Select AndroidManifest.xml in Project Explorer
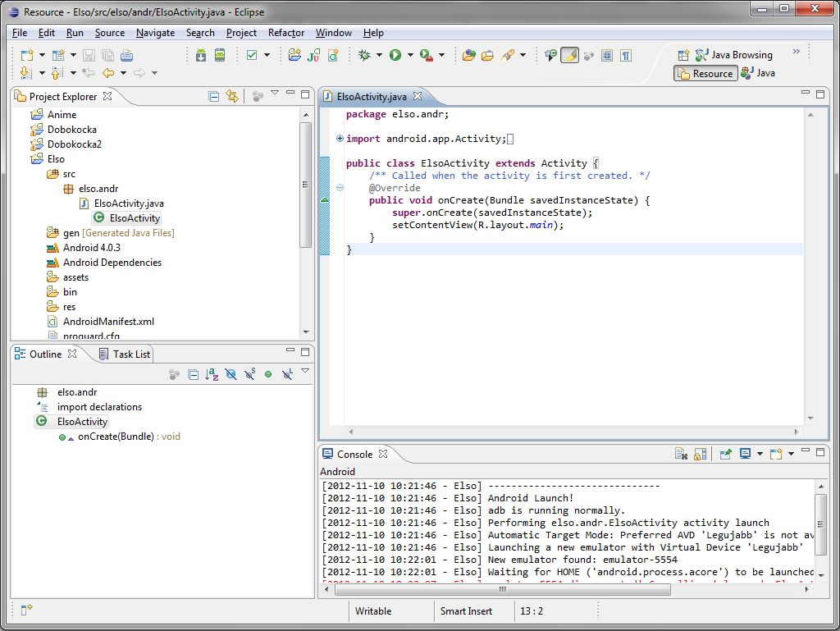 click(108, 322)
